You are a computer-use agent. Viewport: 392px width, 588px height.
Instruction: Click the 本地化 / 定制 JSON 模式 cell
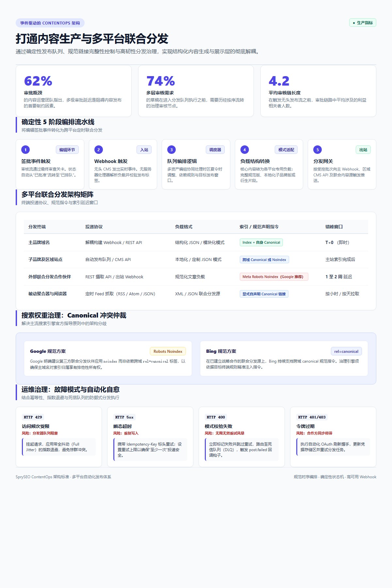click(198, 259)
